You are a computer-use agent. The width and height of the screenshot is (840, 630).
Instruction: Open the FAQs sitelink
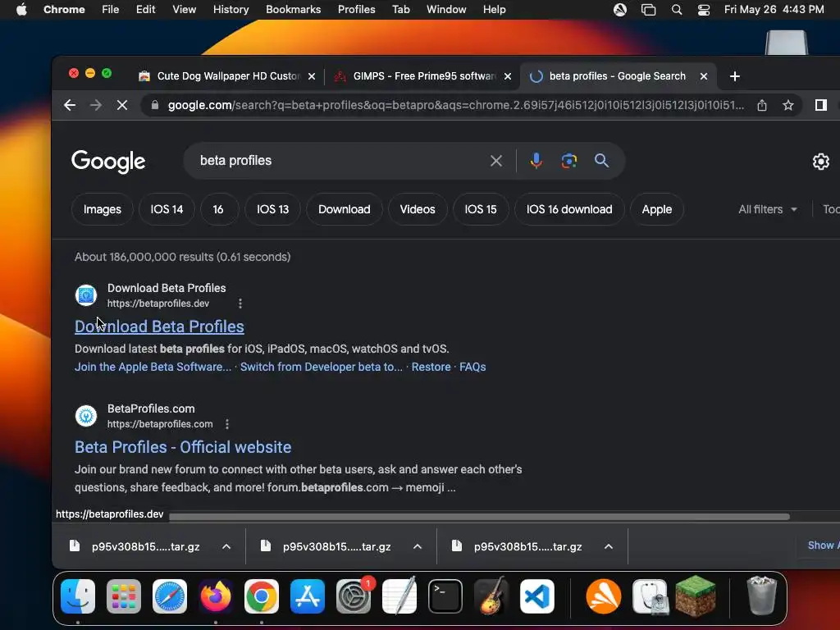tap(472, 367)
